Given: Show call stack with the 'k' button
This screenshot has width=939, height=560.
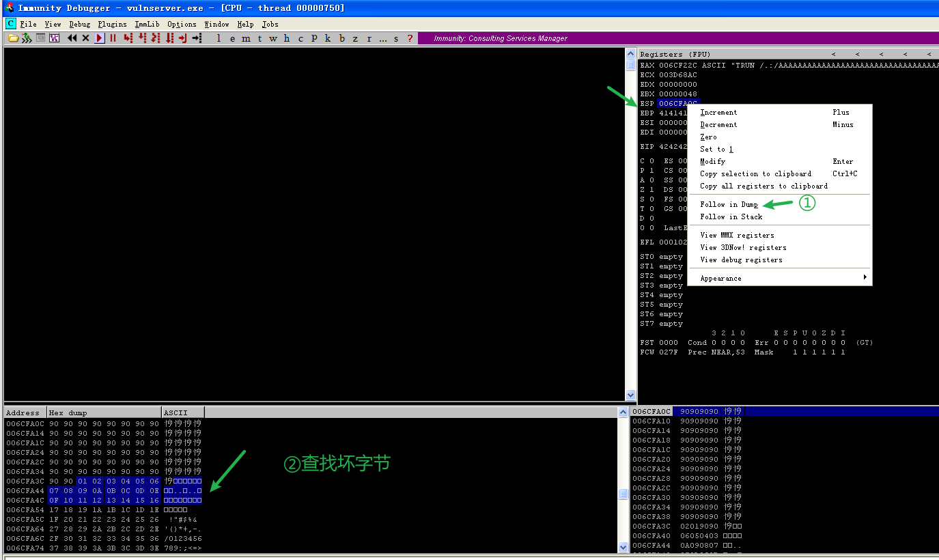Looking at the screenshot, I should [328, 38].
